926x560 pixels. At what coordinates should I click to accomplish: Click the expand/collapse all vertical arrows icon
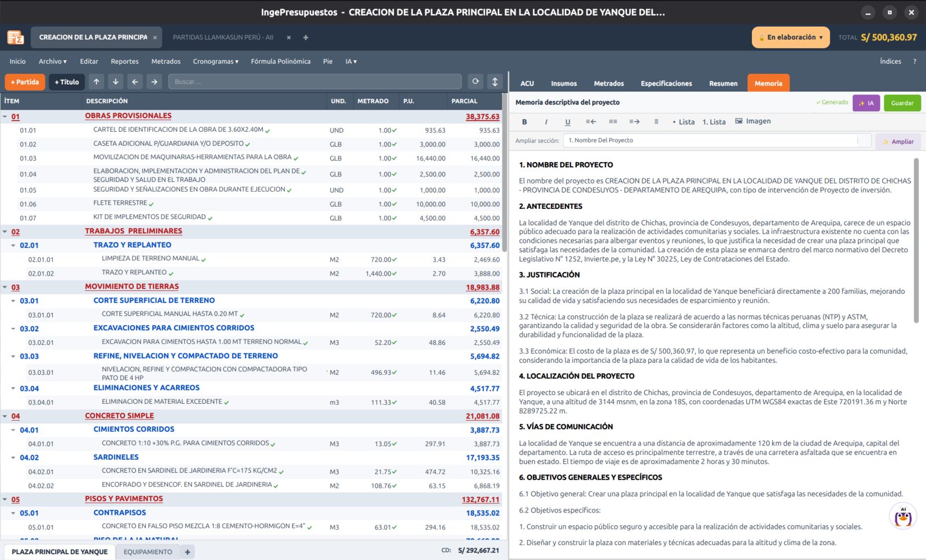click(x=495, y=82)
